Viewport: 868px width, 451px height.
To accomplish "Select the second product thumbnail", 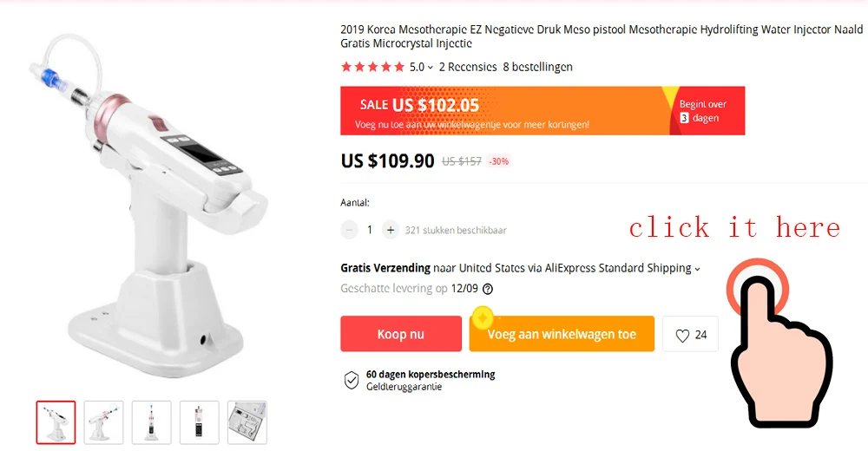I will [x=103, y=422].
